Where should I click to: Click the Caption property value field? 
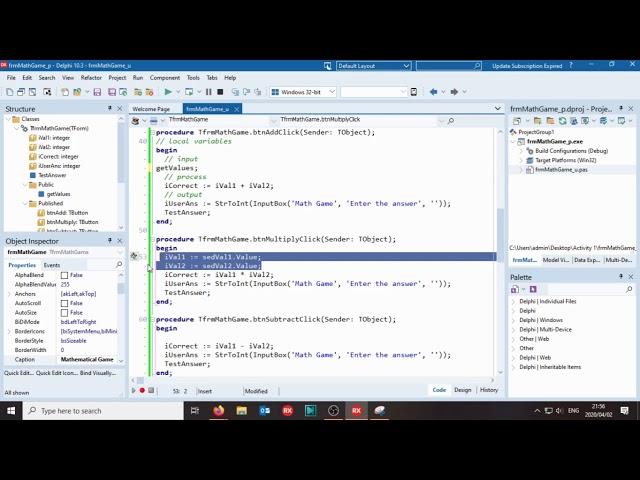point(87,360)
